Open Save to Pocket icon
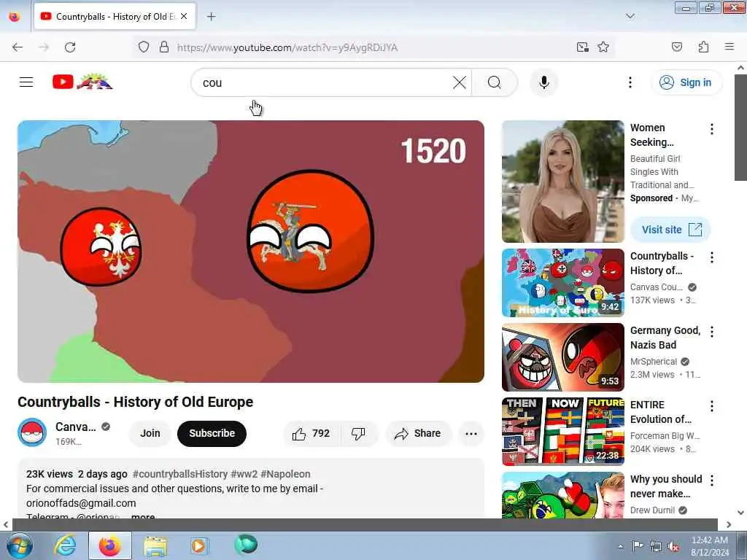Screen dimensions: 747x560 coord(676,47)
